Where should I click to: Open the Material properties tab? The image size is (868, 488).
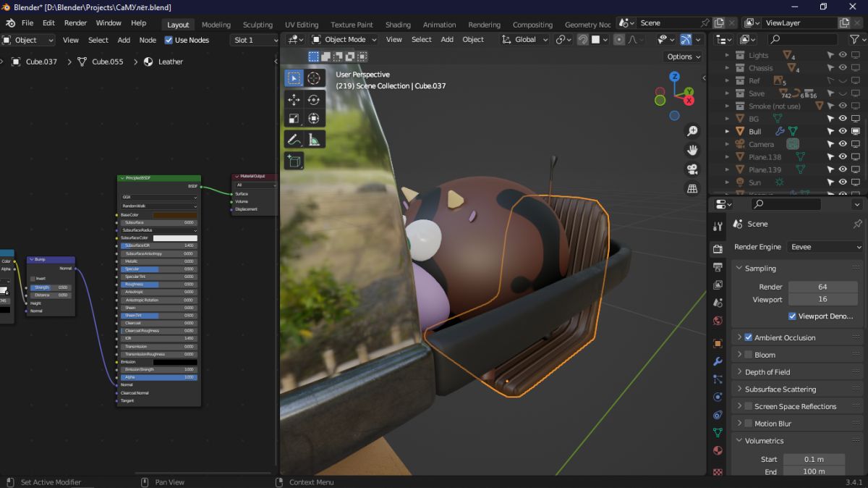(718, 450)
